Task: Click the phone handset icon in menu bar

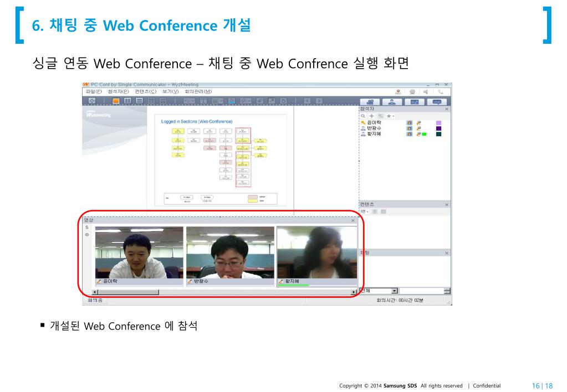Action: 441,92
